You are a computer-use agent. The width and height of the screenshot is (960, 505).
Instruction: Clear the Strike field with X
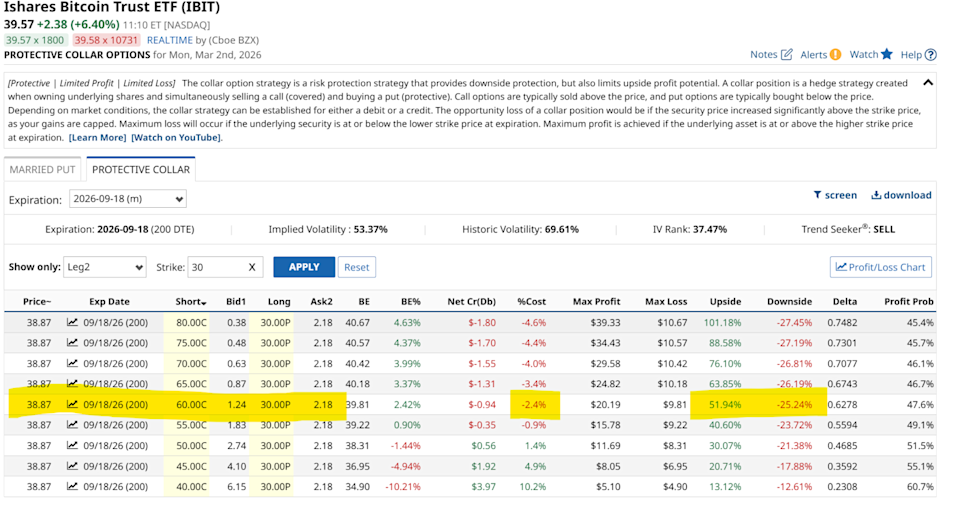pos(253,267)
